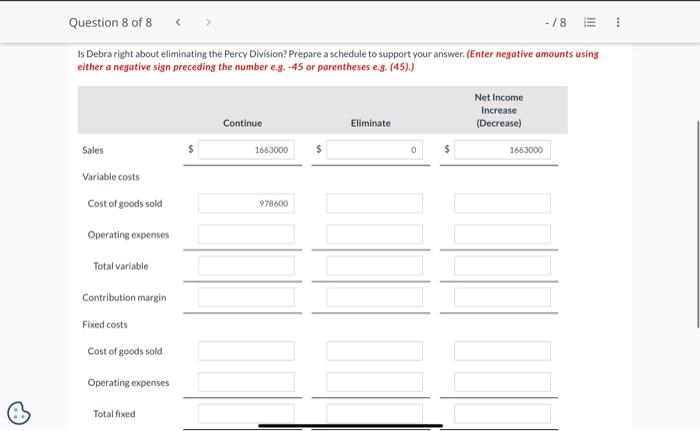Click the 'Sales' row label
Image resolution: width=700 pixels, height=431 pixels.
[93, 150]
